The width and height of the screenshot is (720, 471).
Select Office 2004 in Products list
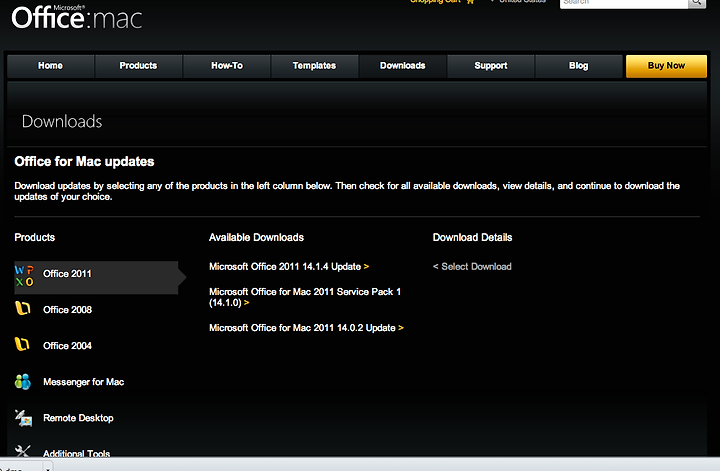[68, 346]
